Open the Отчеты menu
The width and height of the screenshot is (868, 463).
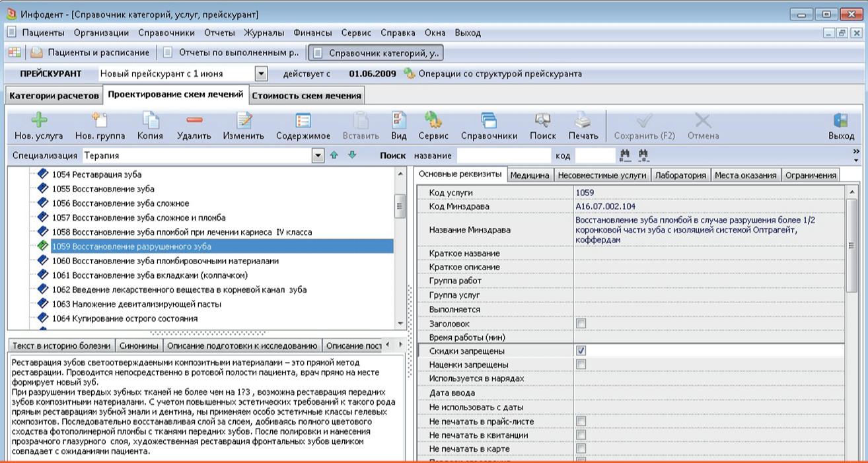point(219,32)
